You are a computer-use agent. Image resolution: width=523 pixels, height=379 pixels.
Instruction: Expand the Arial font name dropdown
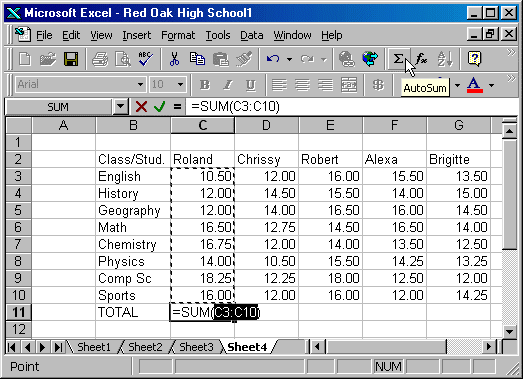tap(140, 84)
